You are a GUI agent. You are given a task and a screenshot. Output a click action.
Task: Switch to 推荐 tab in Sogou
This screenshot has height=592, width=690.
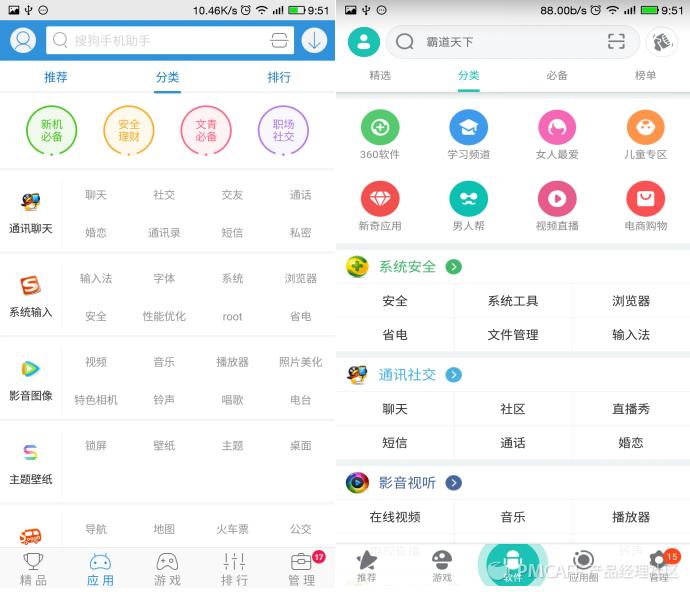(56, 77)
